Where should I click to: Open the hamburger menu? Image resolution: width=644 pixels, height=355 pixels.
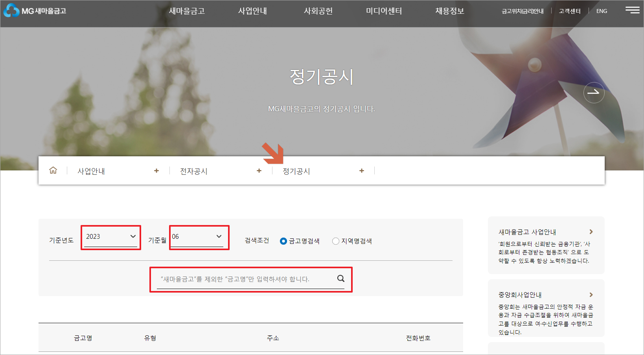pyautogui.click(x=633, y=10)
